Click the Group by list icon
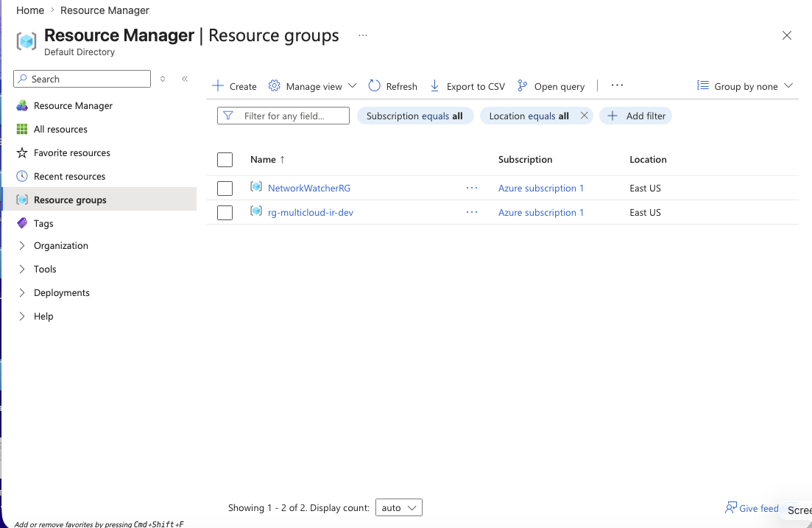The height and width of the screenshot is (528, 812). [x=703, y=85]
